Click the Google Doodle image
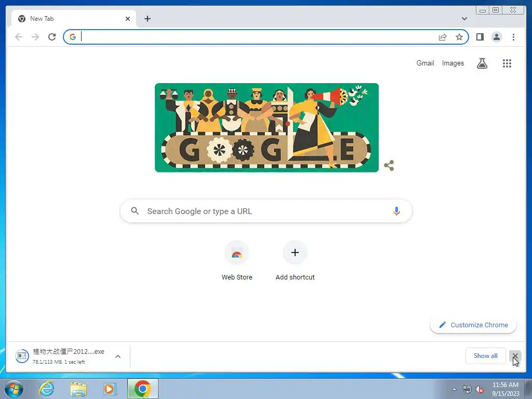The height and width of the screenshot is (399, 532). pos(267,128)
